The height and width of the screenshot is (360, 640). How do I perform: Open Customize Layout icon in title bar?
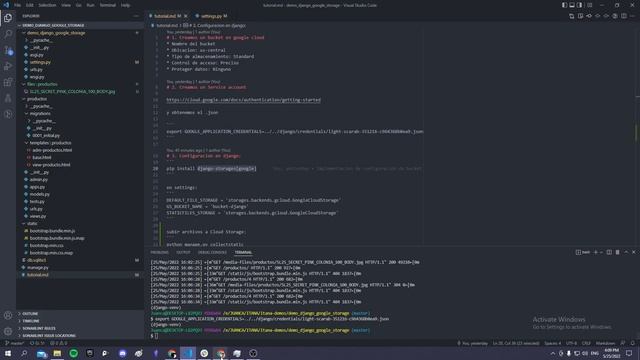(589, 5)
